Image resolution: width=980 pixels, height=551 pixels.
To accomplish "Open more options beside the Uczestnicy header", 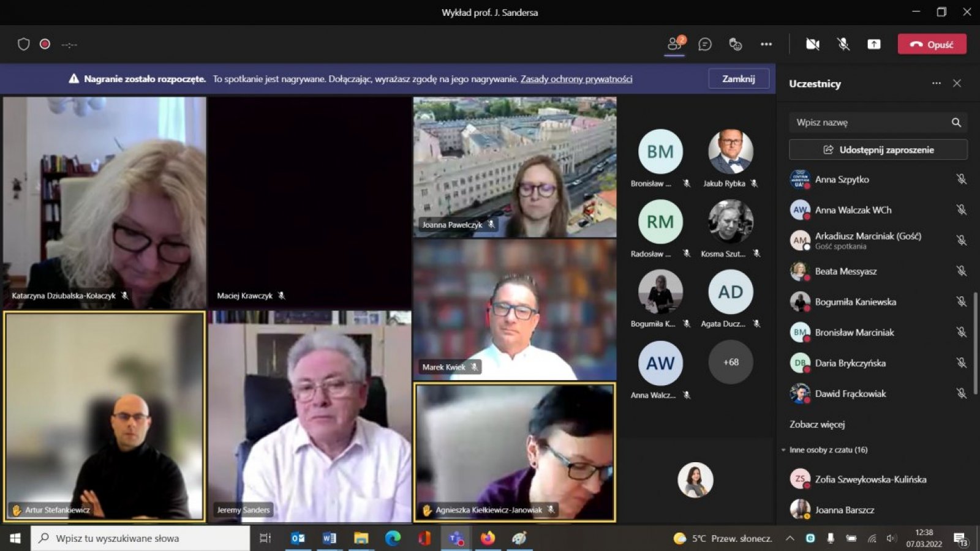I will [x=936, y=83].
